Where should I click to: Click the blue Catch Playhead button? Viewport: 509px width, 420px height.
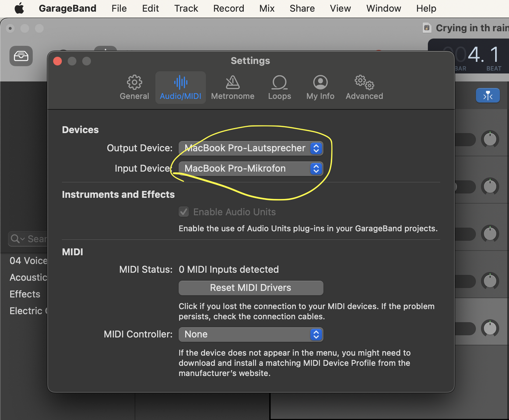(x=488, y=96)
